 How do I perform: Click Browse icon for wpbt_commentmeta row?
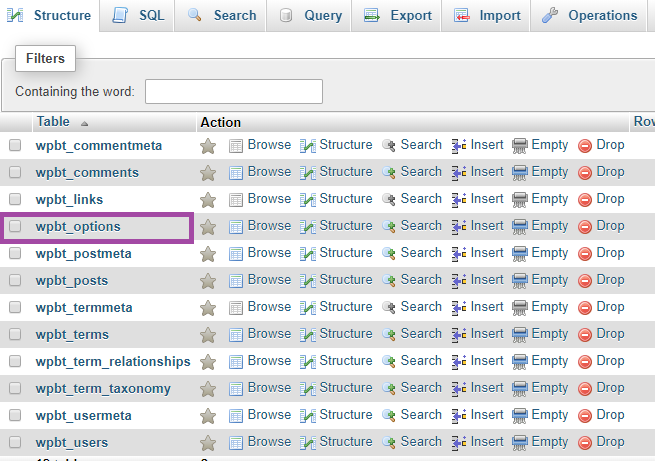(236, 146)
